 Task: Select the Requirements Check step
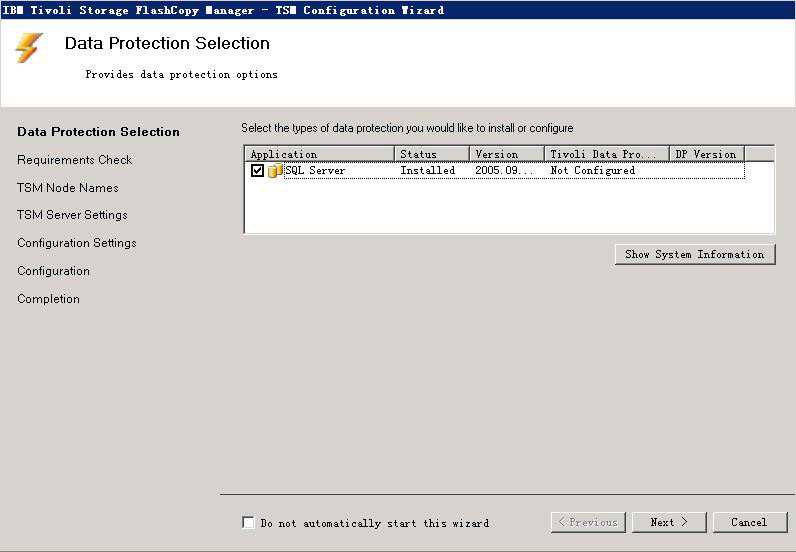tap(75, 160)
